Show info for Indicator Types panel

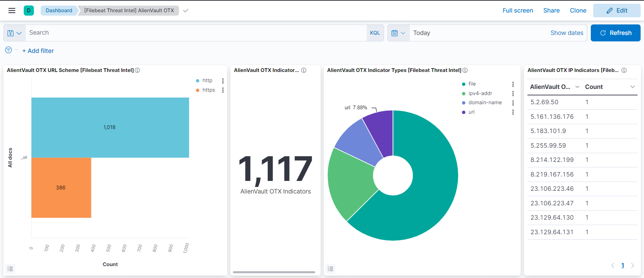(465, 70)
